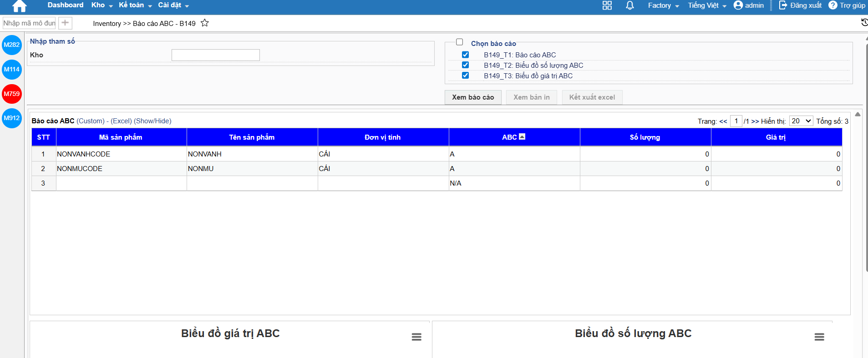Click the CÁI unit cell in NONVANH row

click(383, 154)
